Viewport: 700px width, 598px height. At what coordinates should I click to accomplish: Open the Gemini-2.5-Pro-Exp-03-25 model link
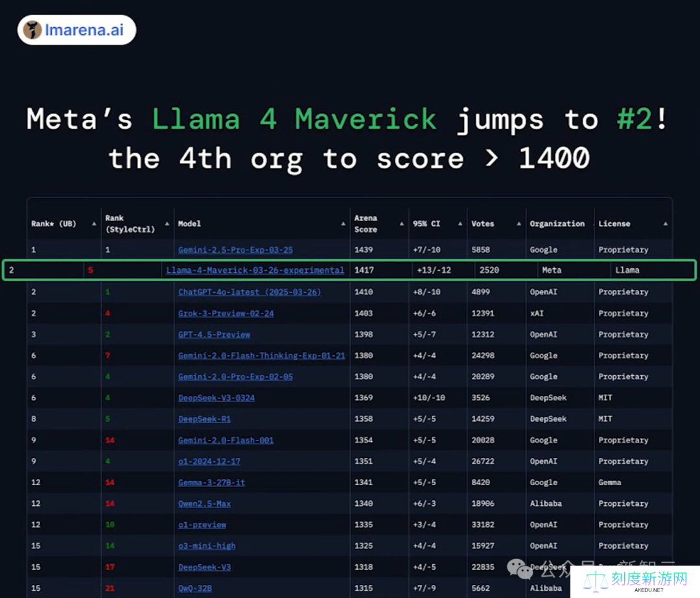235,249
